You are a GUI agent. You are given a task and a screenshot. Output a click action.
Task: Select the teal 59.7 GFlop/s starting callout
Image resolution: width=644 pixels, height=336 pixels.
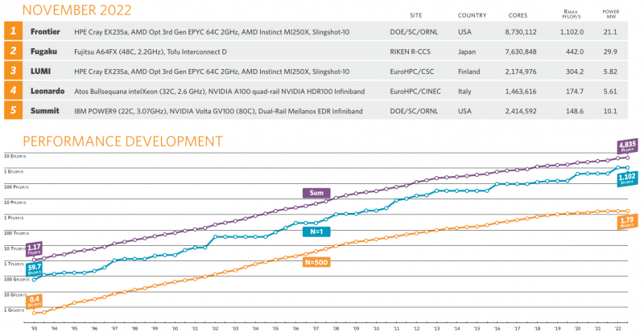pos(35,268)
